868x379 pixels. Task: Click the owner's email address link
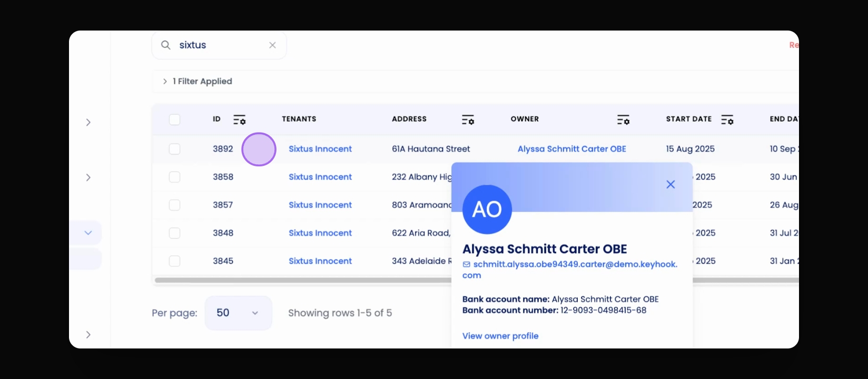click(x=570, y=270)
